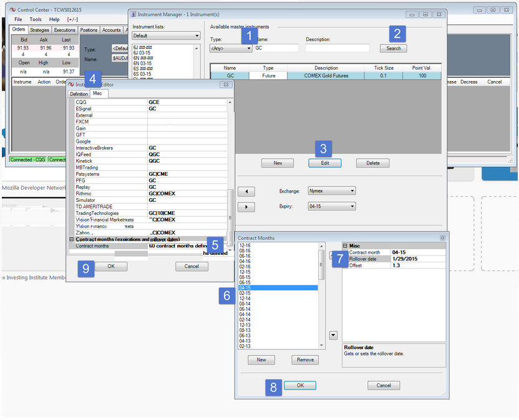Viewport: 519px width, 420px height.
Task: Click the Contract month value 04-15
Action: point(418,252)
